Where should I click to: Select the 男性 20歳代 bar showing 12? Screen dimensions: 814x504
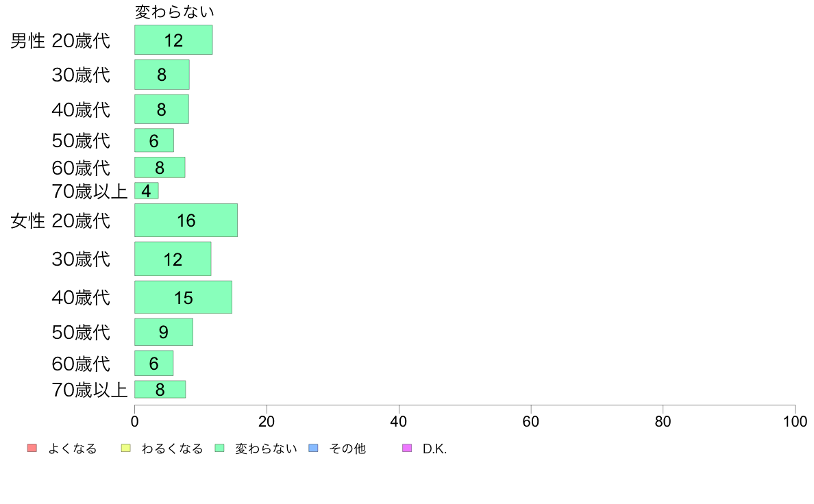173,40
